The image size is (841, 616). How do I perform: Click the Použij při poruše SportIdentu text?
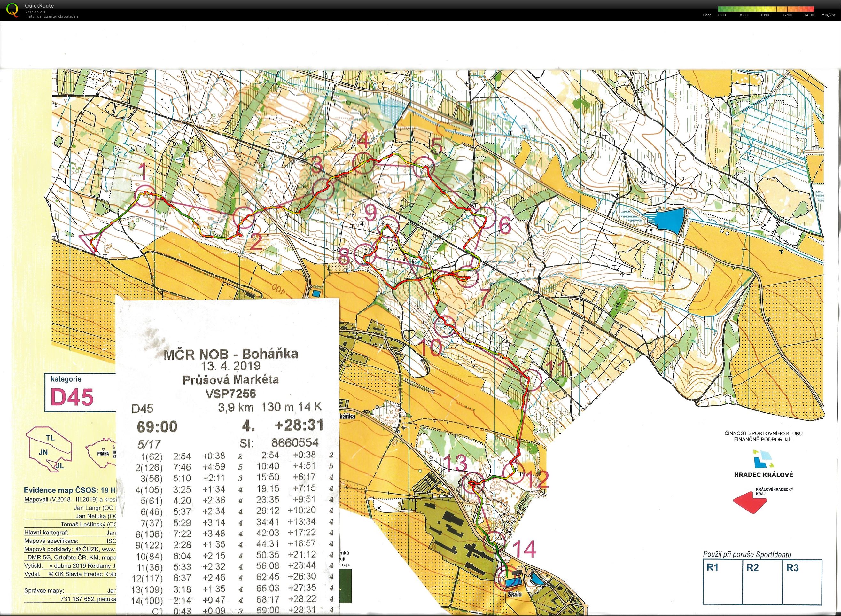(747, 555)
